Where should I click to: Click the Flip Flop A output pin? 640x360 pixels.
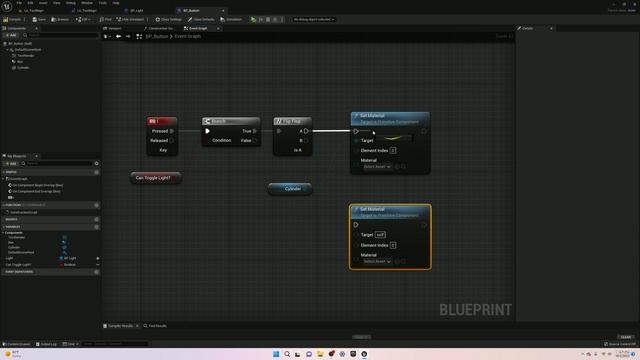coord(306,131)
